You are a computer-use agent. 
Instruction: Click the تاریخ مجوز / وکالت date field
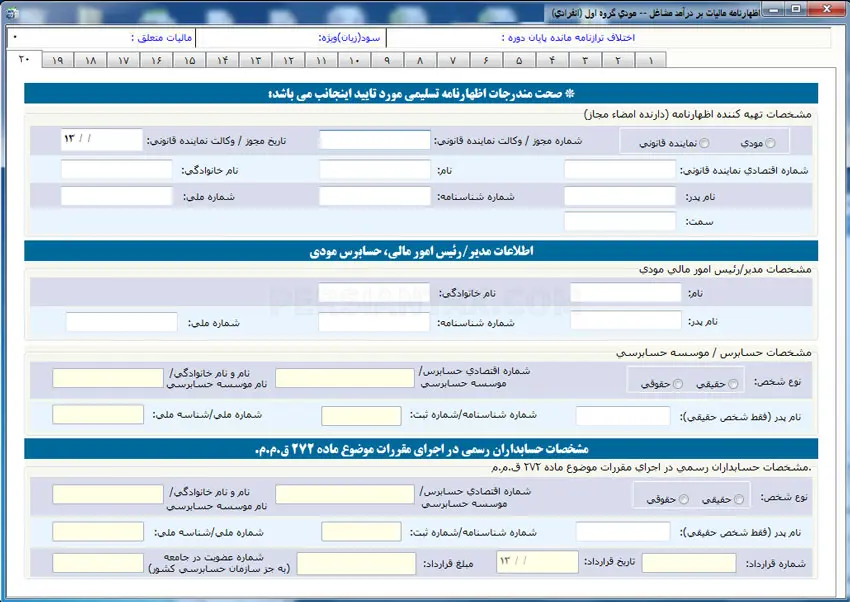point(101,139)
